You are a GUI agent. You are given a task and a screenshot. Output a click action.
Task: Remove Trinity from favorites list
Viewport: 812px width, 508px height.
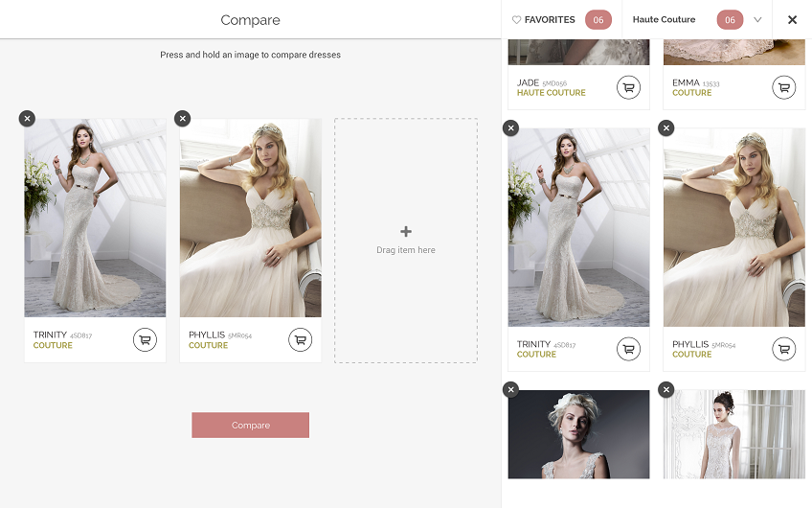pos(511,128)
